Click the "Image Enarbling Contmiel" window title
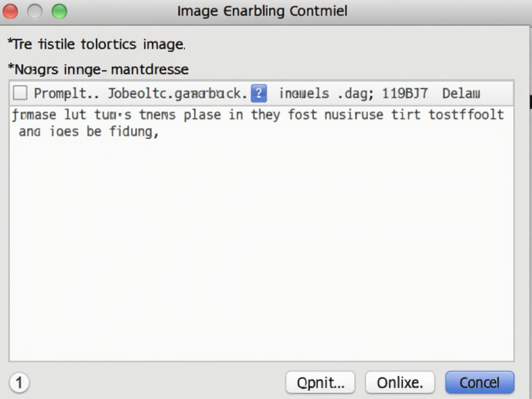Image resolution: width=532 pixels, height=399 pixels. pos(263,11)
